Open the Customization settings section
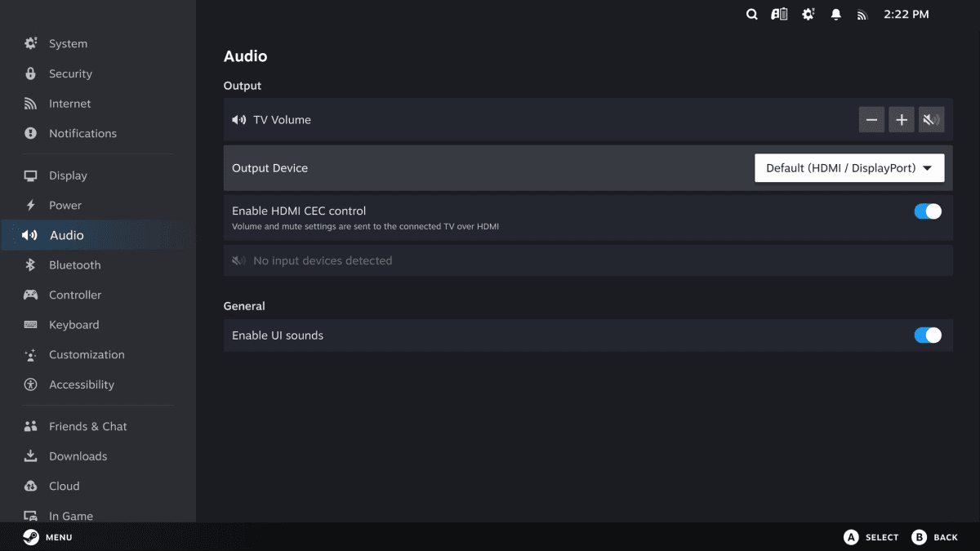980x551 pixels. pos(98,354)
